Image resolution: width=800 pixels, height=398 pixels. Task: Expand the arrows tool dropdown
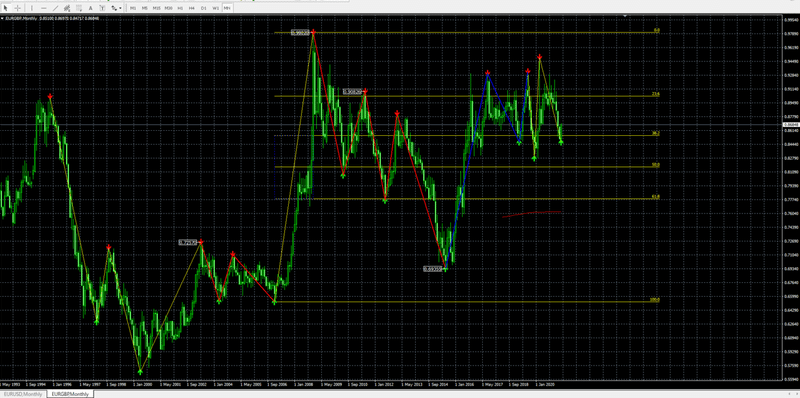(120, 8)
